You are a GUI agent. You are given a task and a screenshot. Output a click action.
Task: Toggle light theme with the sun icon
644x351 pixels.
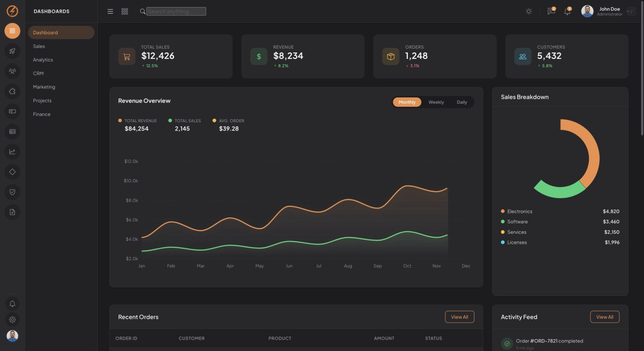pyautogui.click(x=529, y=11)
